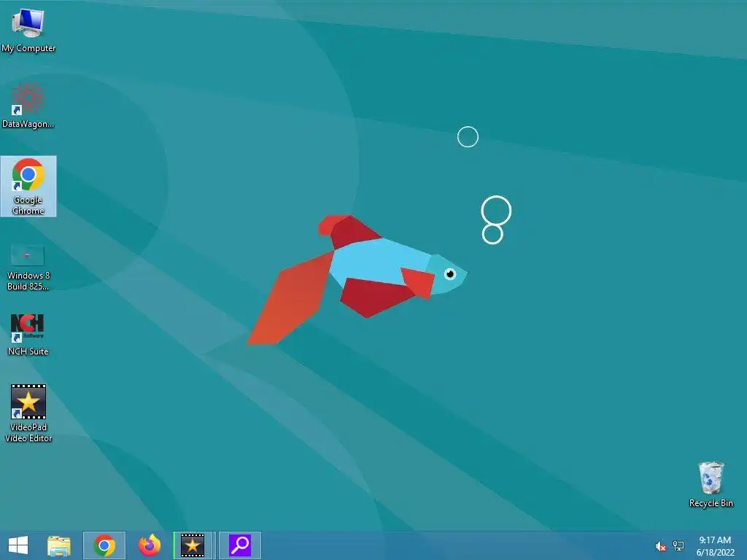Switch to Chrome in the taskbar
747x560 pixels.
coord(104,545)
